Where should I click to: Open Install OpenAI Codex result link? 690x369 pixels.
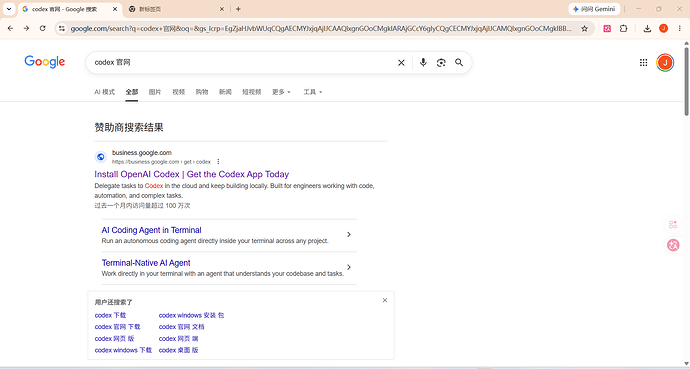[191, 174]
